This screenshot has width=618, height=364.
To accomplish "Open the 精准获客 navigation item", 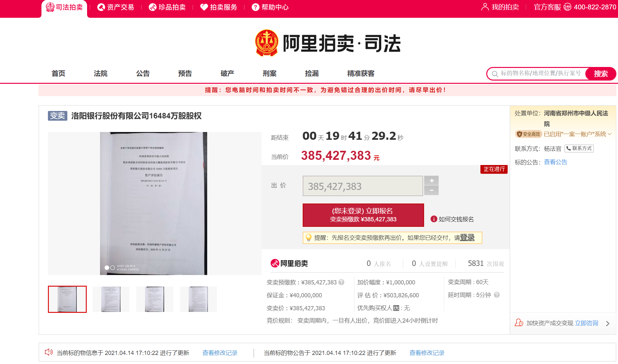I will pos(361,73).
